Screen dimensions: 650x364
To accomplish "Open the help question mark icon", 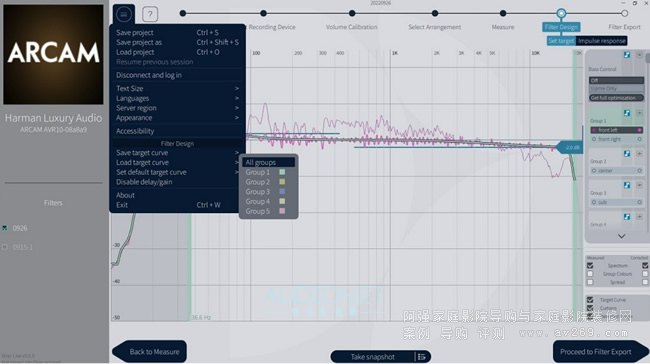I will tap(150, 15).
